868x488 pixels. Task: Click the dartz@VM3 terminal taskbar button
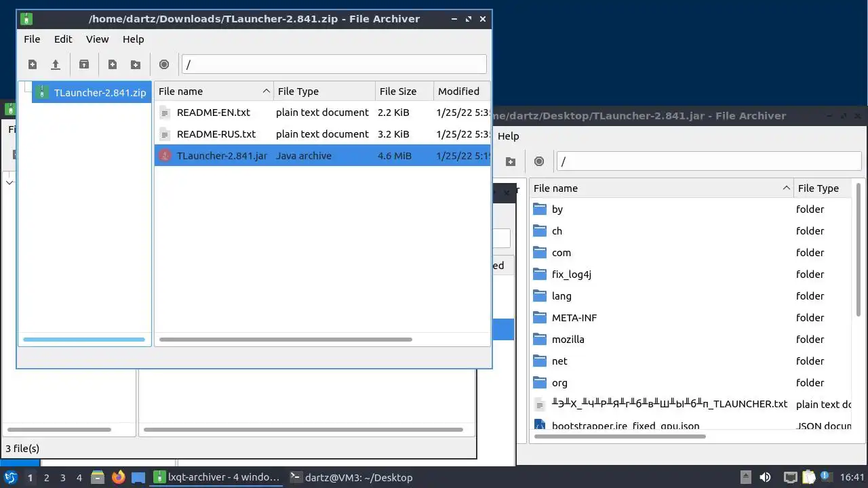(351, 477)
